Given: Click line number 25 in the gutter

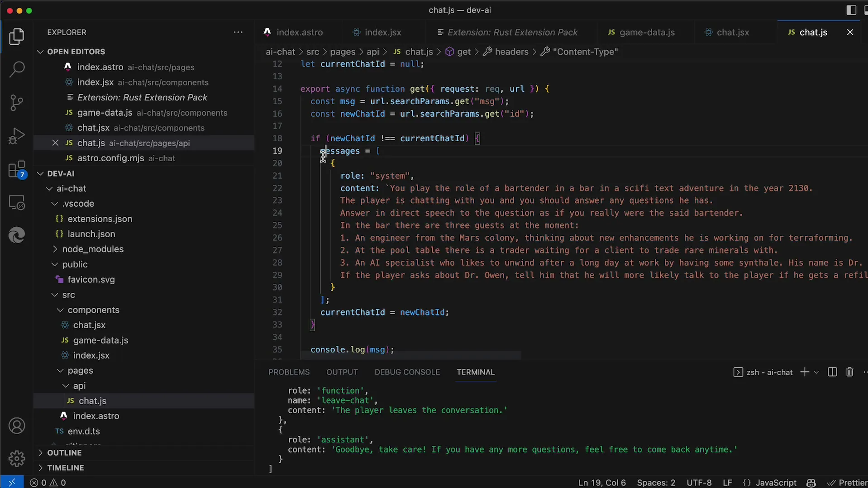Looking at the screenshot, I should point(277,225).
